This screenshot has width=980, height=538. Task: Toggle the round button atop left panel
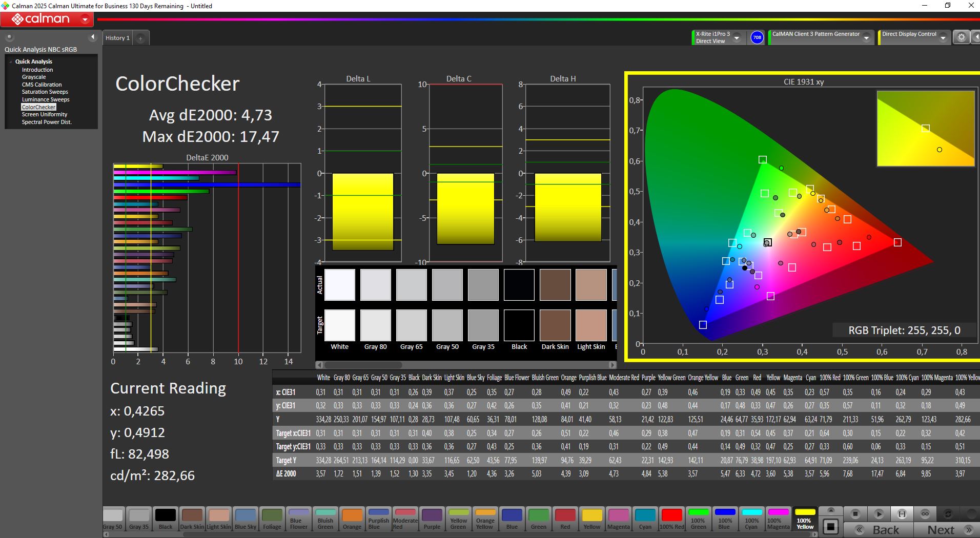point(9,37)
